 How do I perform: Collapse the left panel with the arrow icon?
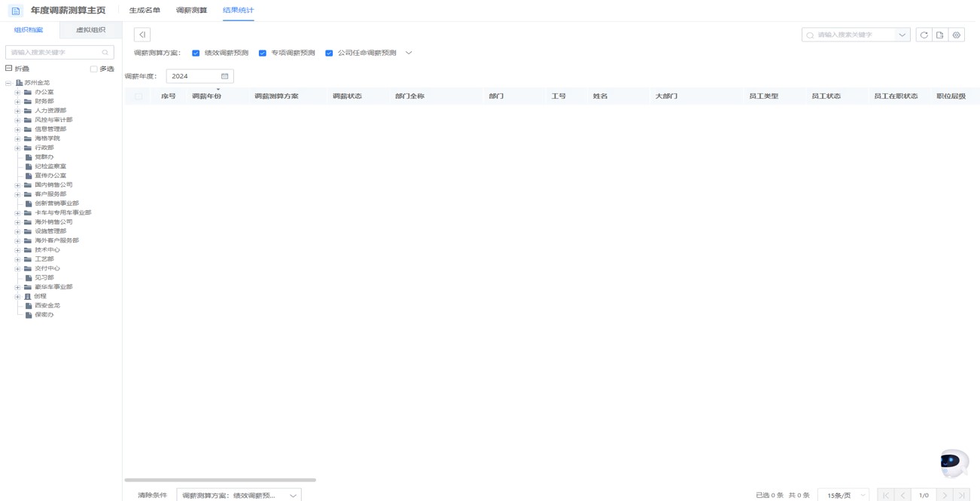pyautogui.click(x=142, y=35)
